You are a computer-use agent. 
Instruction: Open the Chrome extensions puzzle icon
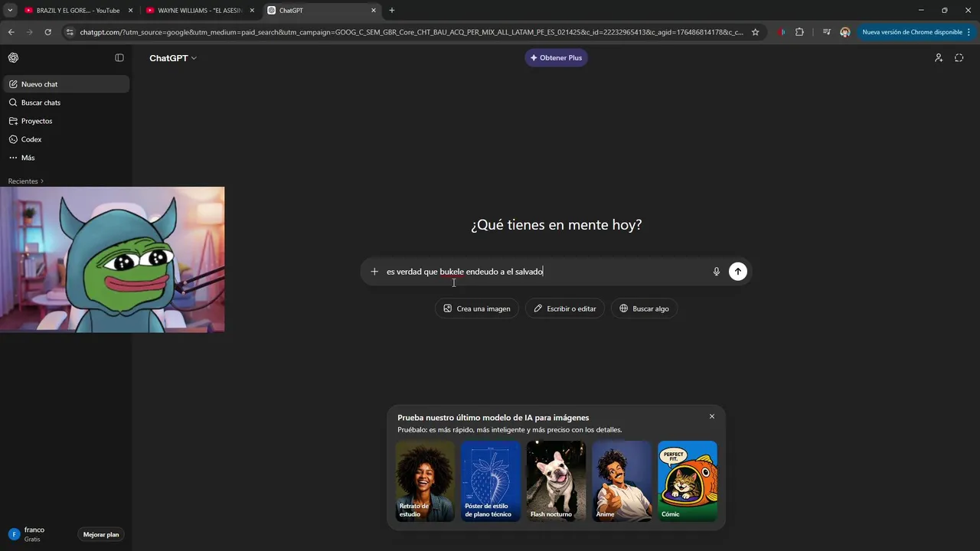[799, 32]
